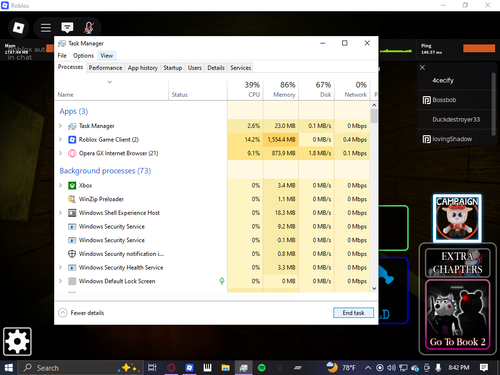Open Spotify from the taskbar
The image size is (500, 375).
point(262,368)
